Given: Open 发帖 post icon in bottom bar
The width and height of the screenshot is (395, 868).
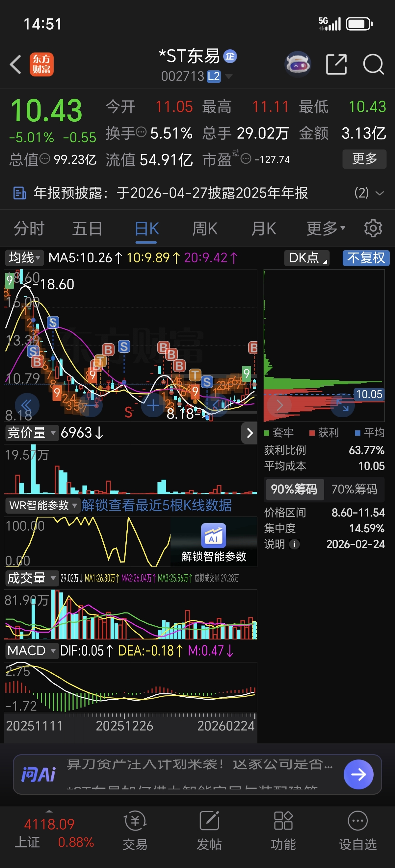Looking at the screenshot, I should click(209, 830).
